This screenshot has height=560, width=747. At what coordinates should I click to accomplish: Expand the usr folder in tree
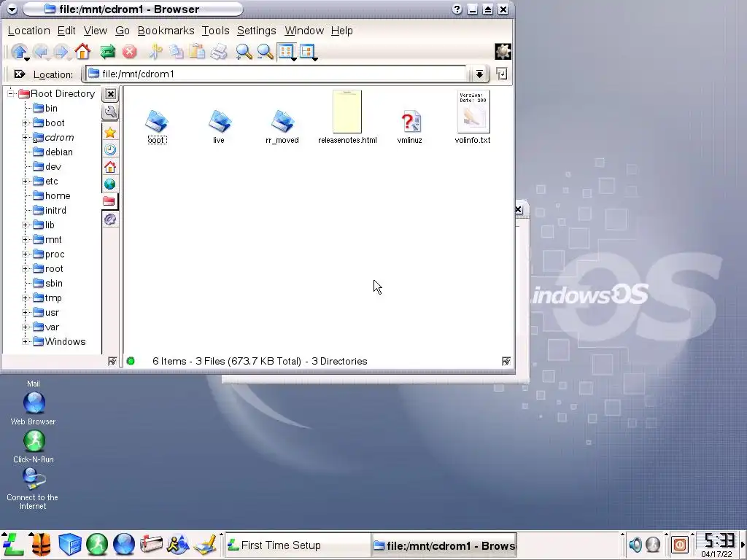point(26,313)
